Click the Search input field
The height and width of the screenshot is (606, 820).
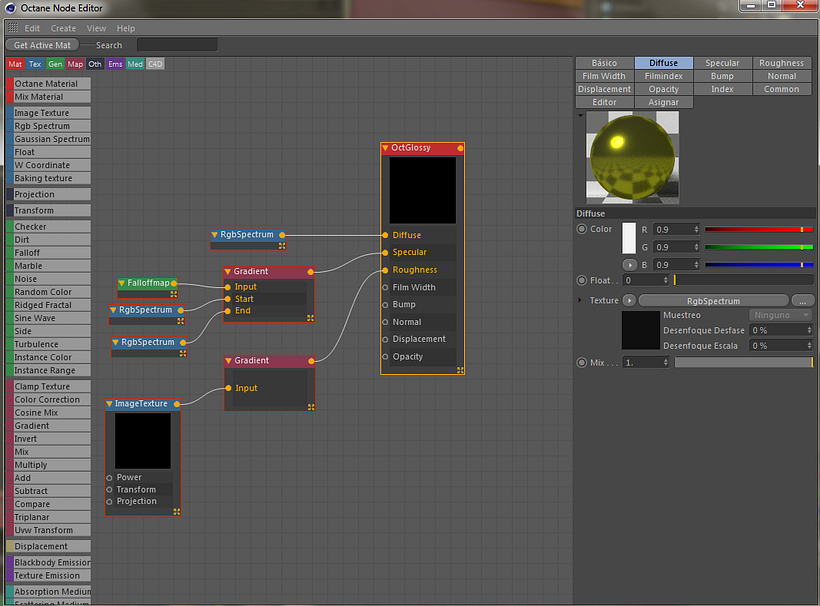[177, 45]
